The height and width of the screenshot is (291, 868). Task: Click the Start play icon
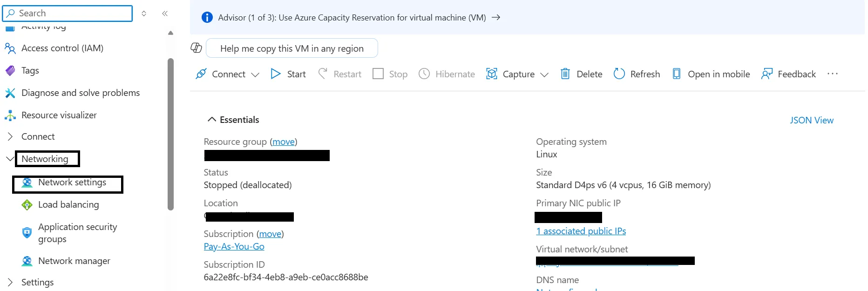pyautogui.click(x=276, y=74)
